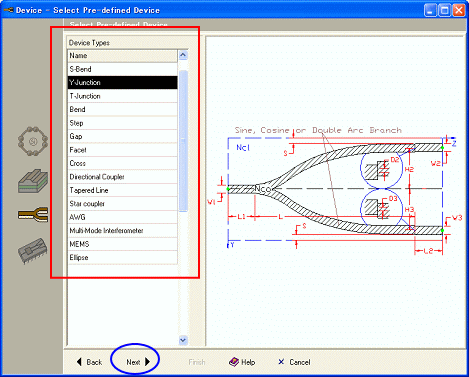Viewport: 469px width, 377px height.
Task: Select Directional Coupler in list
Action: [122, 177]
